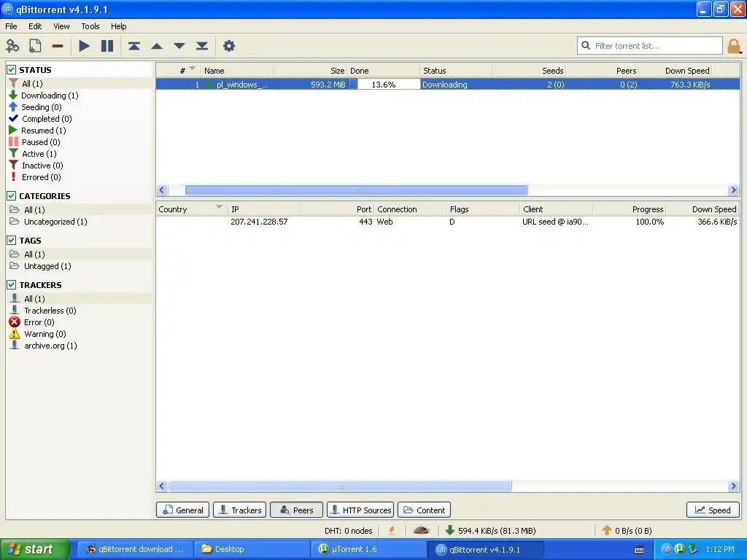
Task: Sort torrent list by Size column
Action: [311, 71]
